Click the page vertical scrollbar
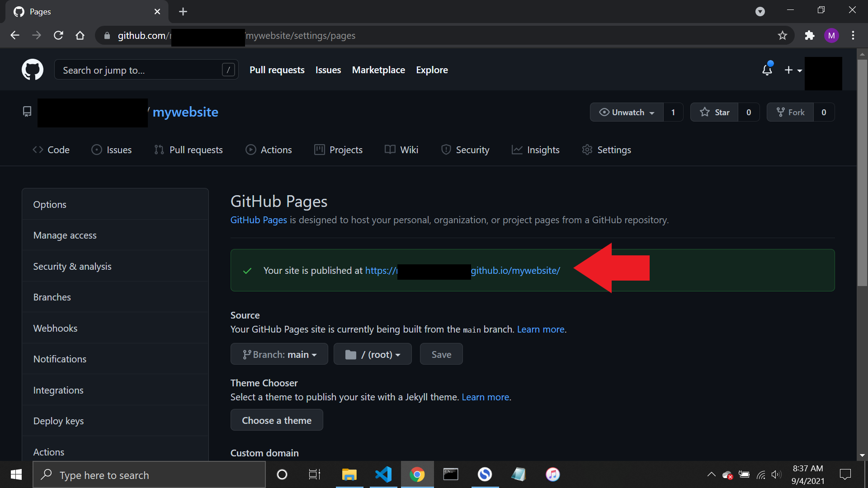Image resolution: width=868 pixels, height=488 pixels. click(862, 172)
